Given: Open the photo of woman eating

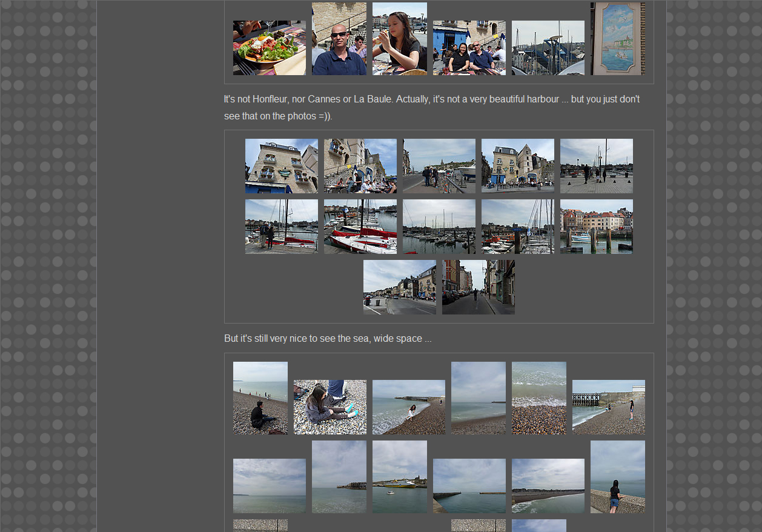Looking at the screenshot, I should click(399, 39).
